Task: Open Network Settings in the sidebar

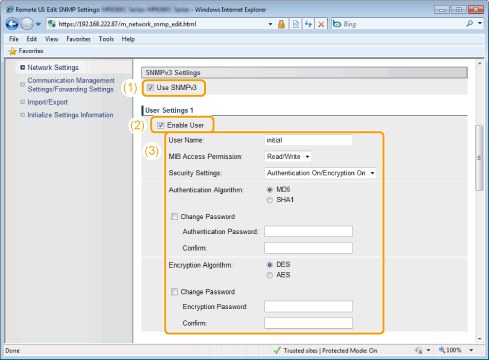Action: [x=53, y=67]
